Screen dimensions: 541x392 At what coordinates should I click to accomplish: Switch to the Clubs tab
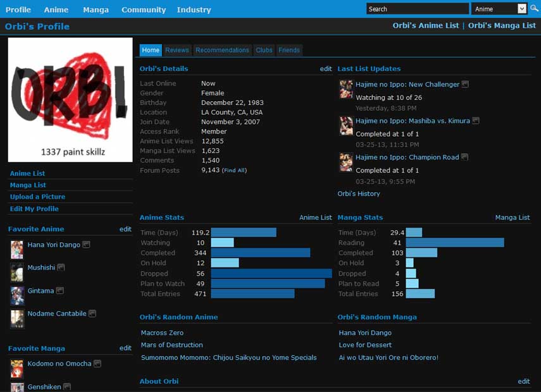coord(264,50)
